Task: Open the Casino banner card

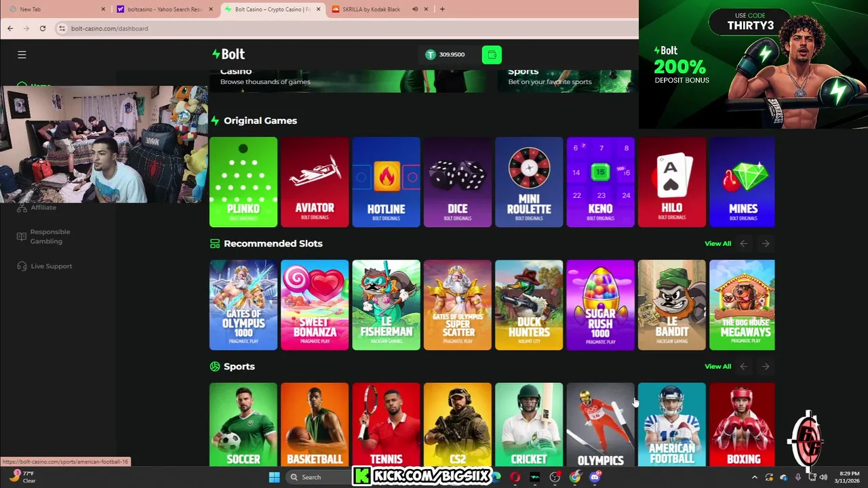Action: pyautogui.click(x=348, y=81)
